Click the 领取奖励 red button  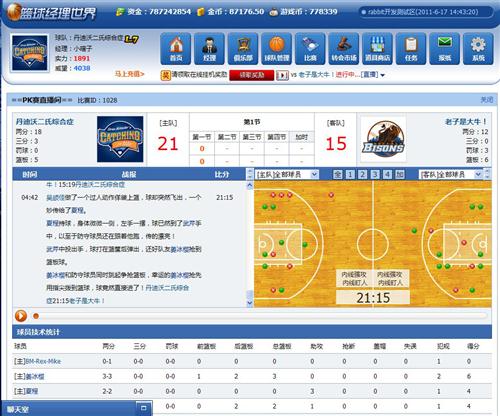coord(252,75)
